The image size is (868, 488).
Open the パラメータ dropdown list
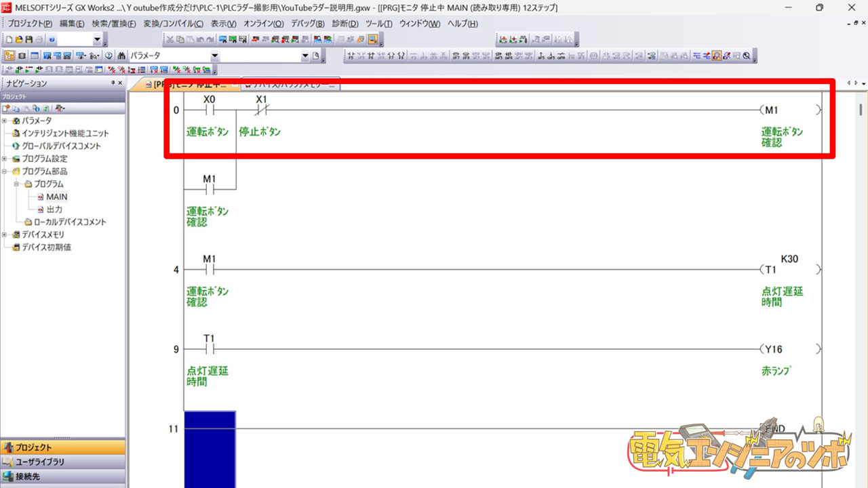[x=214, y=56]
